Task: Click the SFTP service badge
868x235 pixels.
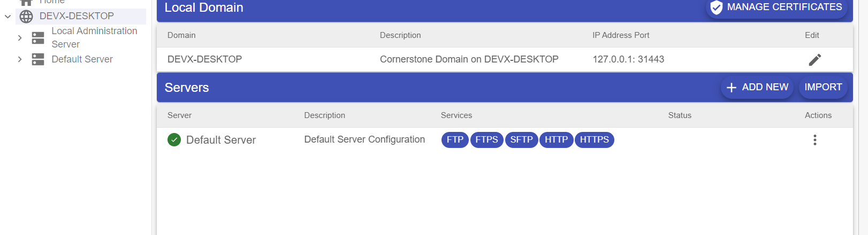Action: [521, 140]
